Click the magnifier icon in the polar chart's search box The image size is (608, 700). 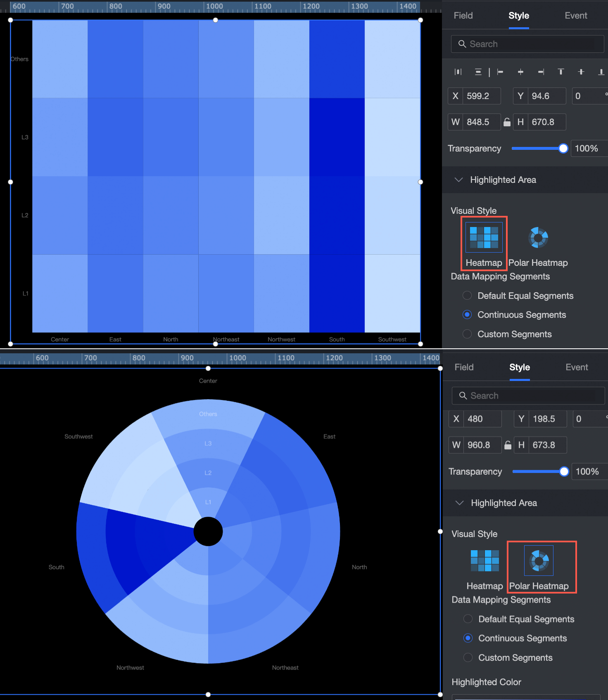tap(463, 395)
